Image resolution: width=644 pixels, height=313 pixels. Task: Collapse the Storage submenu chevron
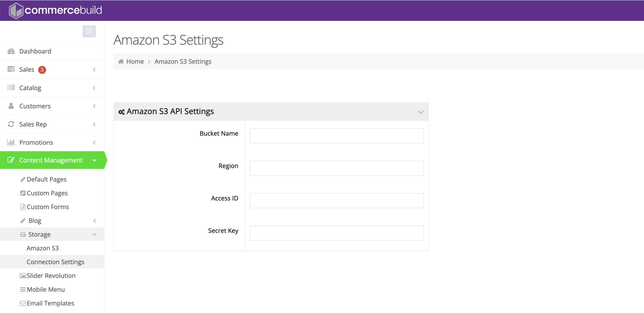click(x=94, y=234)
